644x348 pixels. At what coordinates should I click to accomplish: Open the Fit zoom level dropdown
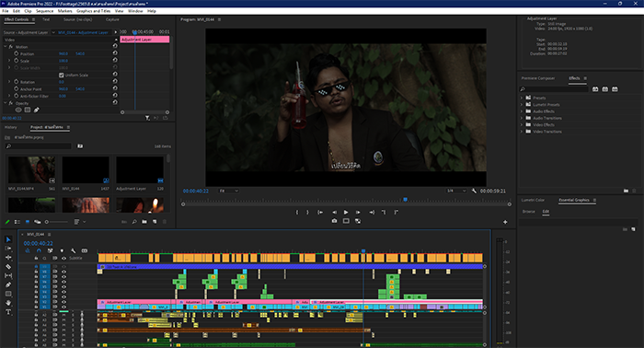[x=228, y=191]
